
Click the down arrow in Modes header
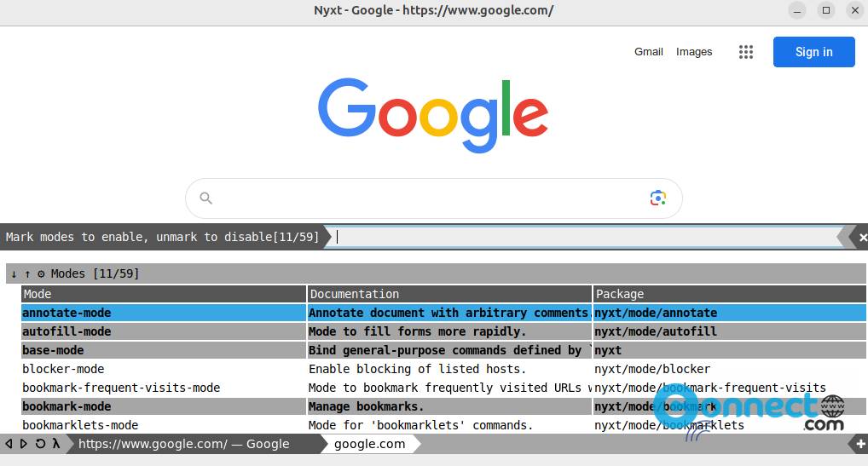14,273
